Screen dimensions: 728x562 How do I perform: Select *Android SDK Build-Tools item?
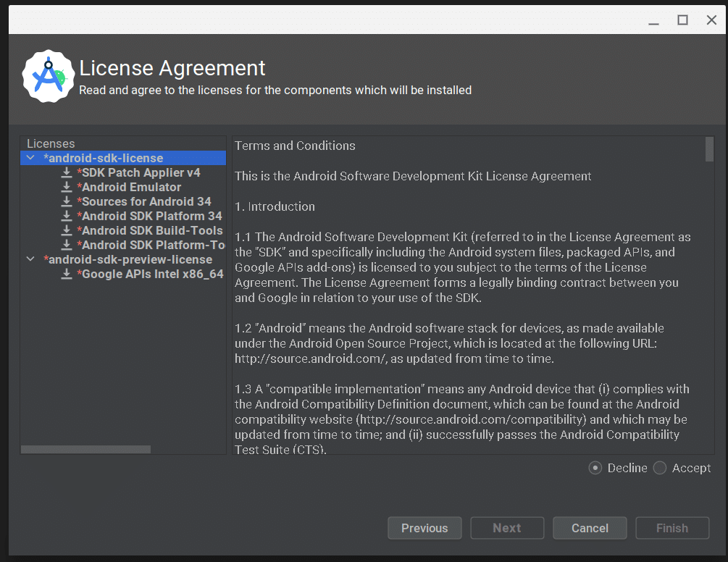click(150, 230)
